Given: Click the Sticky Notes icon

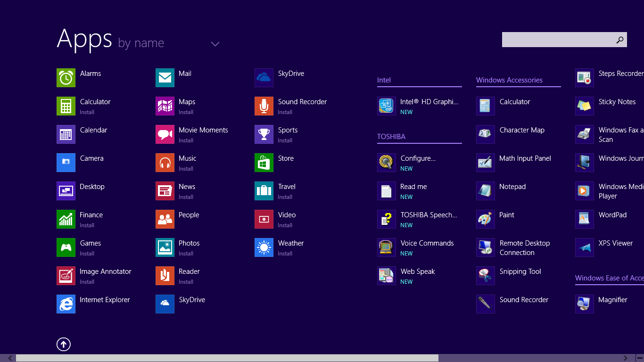Looking at the screenshot, I should tap(585, 106).
